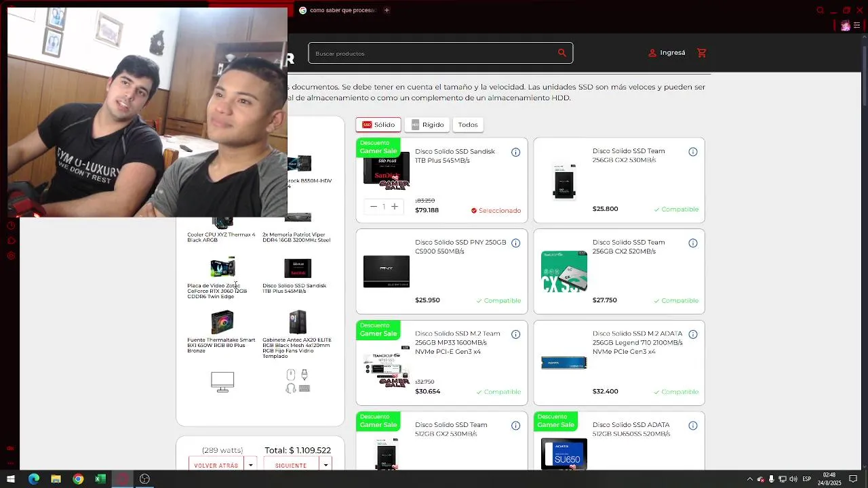
Task: Decrease Sandisk SSD quantity with minus button
Action: click(x=373, y=207)
